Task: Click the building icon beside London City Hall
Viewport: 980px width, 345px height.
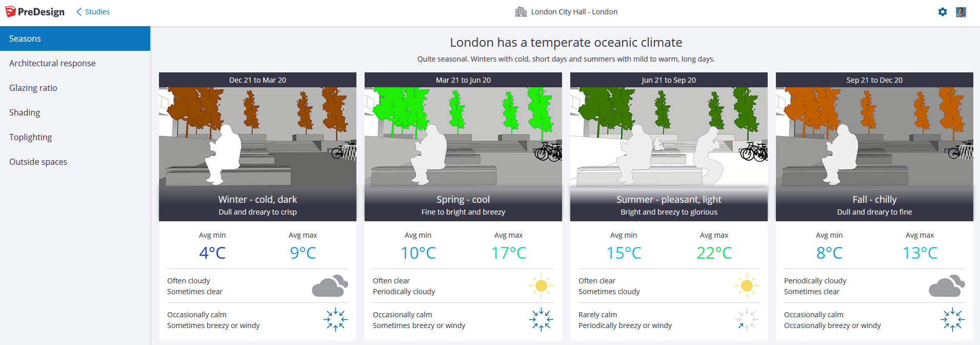Action: [521, 12]
